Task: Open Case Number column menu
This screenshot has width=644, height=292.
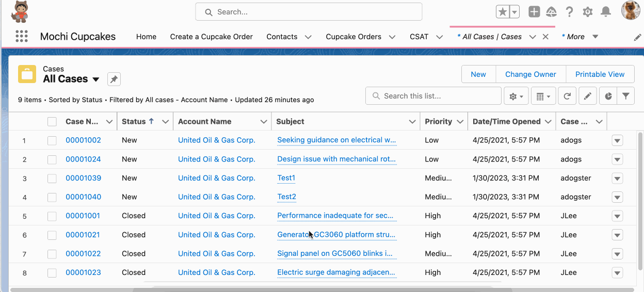Action: pos(109,122)
